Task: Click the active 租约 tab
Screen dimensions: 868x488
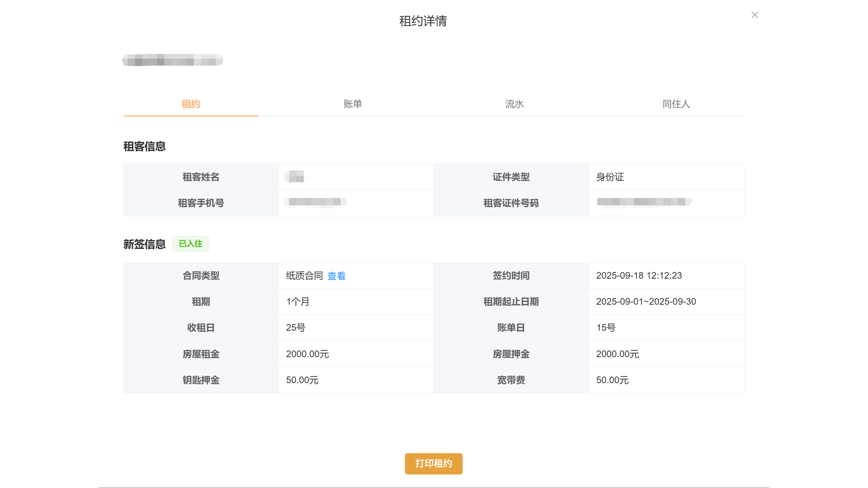Action: click(x=191, y=104)
